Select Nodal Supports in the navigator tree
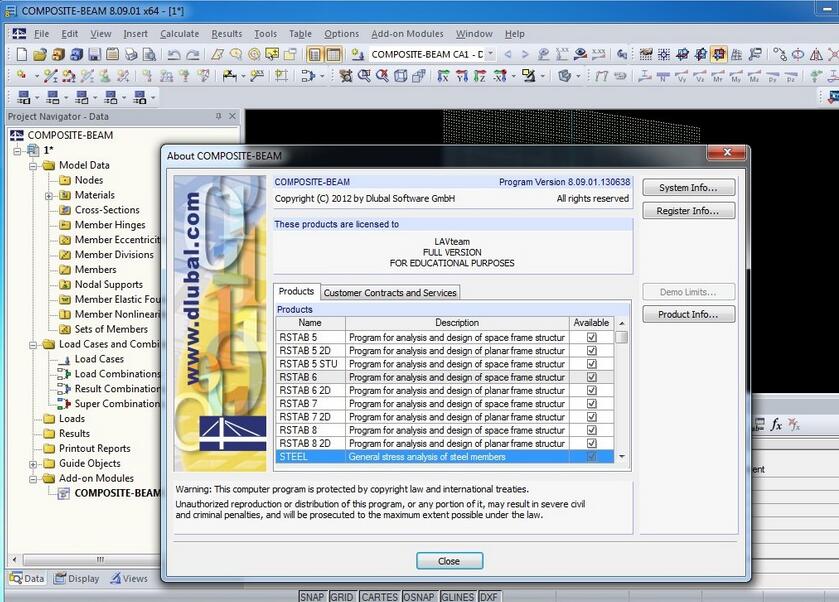The width and height of the screenshot is (839, 602). 109,285
